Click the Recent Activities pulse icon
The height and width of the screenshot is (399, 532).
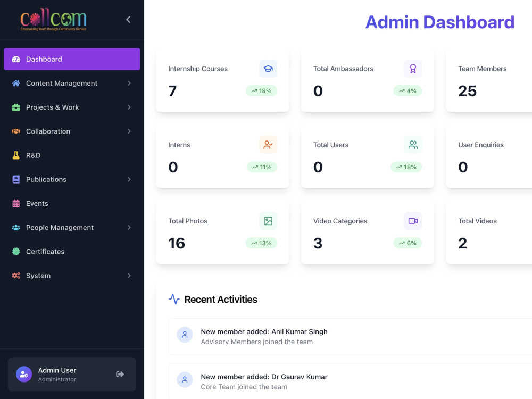(x=174, y=299)
